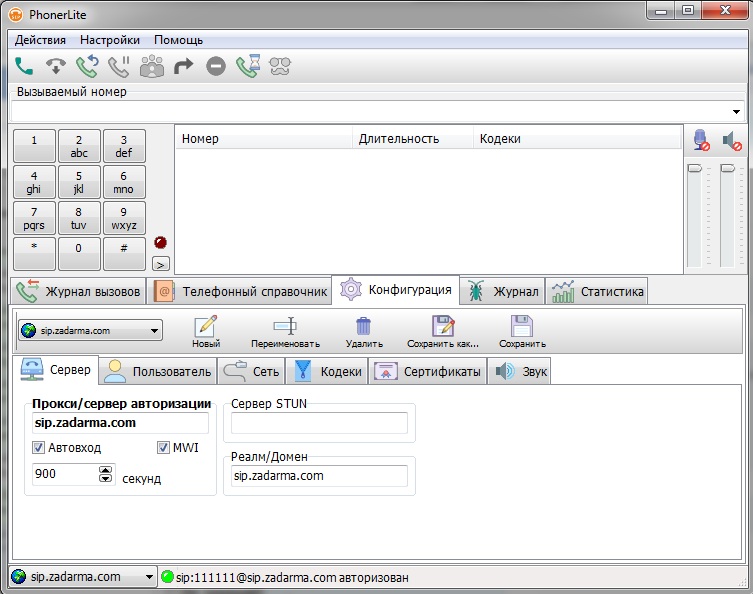Click the small arrow button below record
Viewport: 753px width, 594px height.
pos(160,264)
